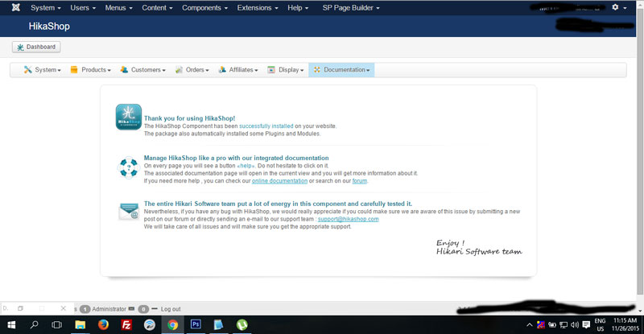Click the taskbar clock showing 11:15 AM
Image resolution: width=644 pixels, height=334 pixels.
[625, 324]
